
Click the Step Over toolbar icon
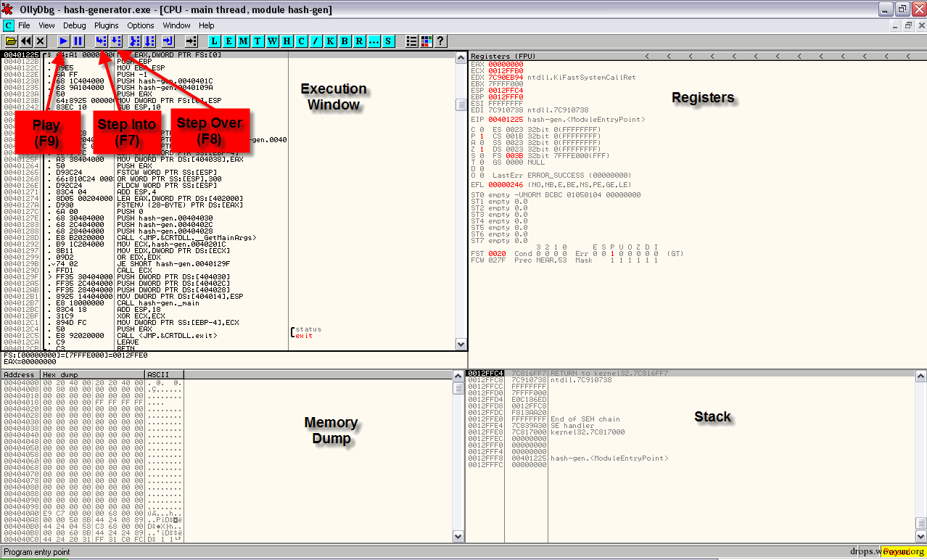click(116, 41)
